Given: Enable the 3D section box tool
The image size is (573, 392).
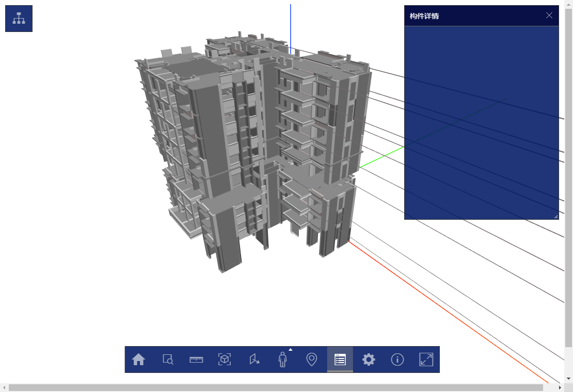Looking at the screenshot, I should [x=225, y=360].
